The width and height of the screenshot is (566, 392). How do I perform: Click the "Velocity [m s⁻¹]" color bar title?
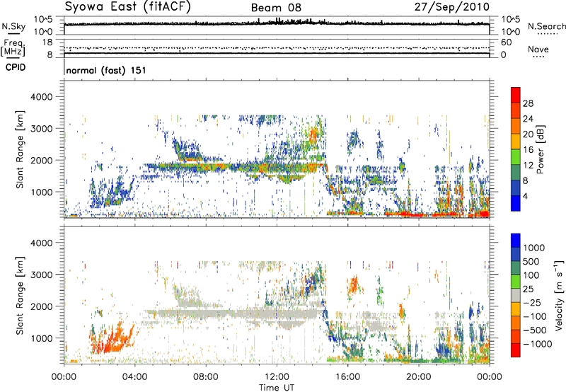(559, 295)
